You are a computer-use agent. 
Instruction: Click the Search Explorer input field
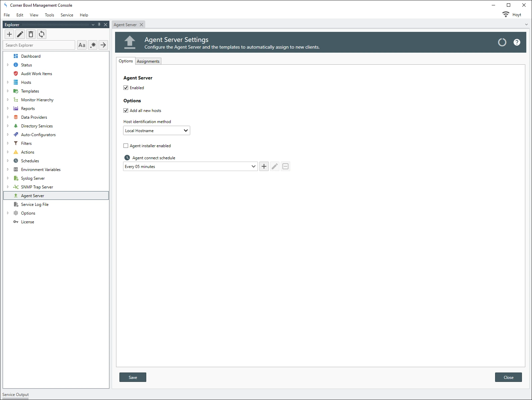coord(39,45)
